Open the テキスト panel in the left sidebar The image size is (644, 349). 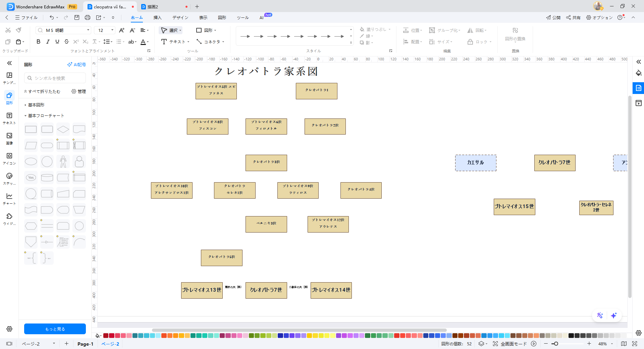[9, 118]
